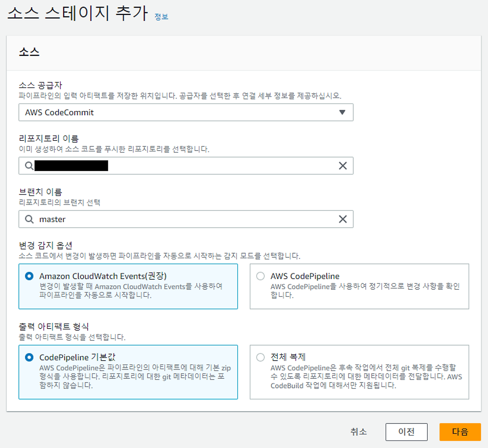The image size is (488, 448).
Task: Click the AWS CodeCommit dropdown arrow
Action: tap(342, 112)
